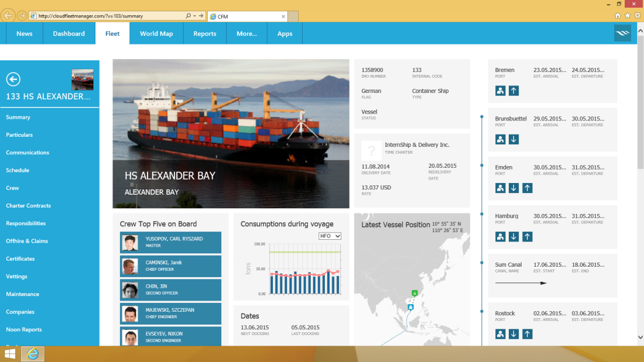
Task: Click the page vertical scrollbar thumb
Action: coord(639,105)
